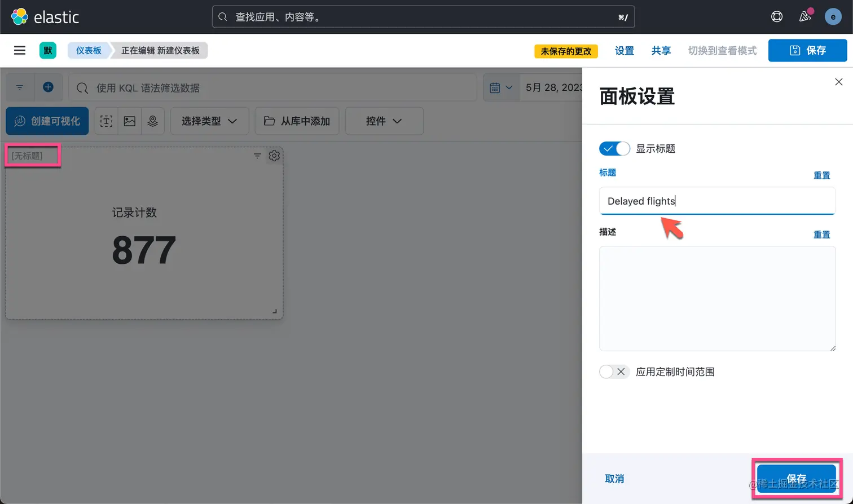Image resolution: width=853 pixels, height=504 pixels.
Task: Click the Elastic logo
Action: [x=45, y=17]
